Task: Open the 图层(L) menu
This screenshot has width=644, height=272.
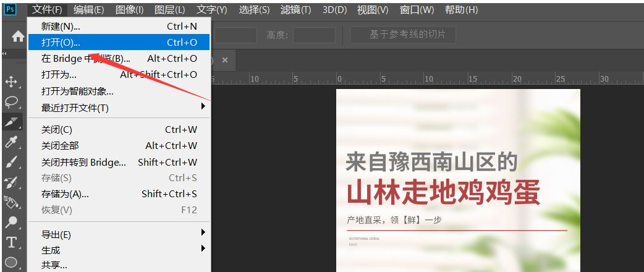Action: (169, 9)
